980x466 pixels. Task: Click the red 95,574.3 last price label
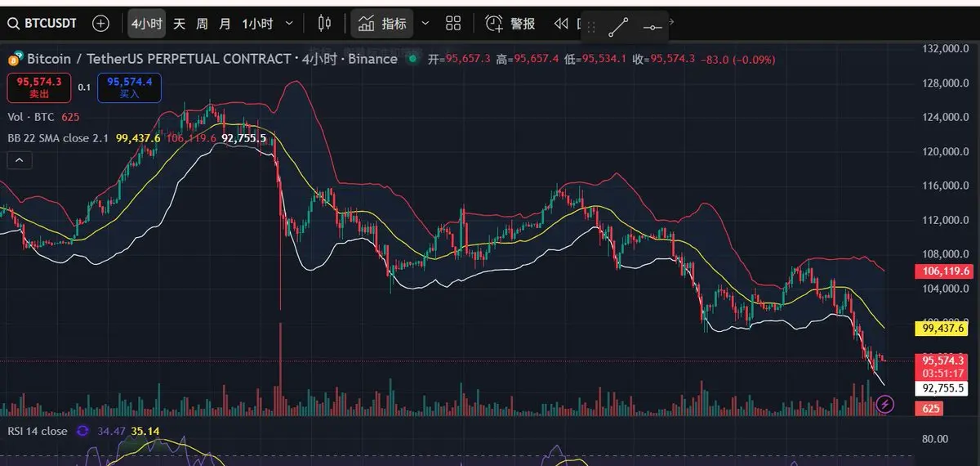943,360
